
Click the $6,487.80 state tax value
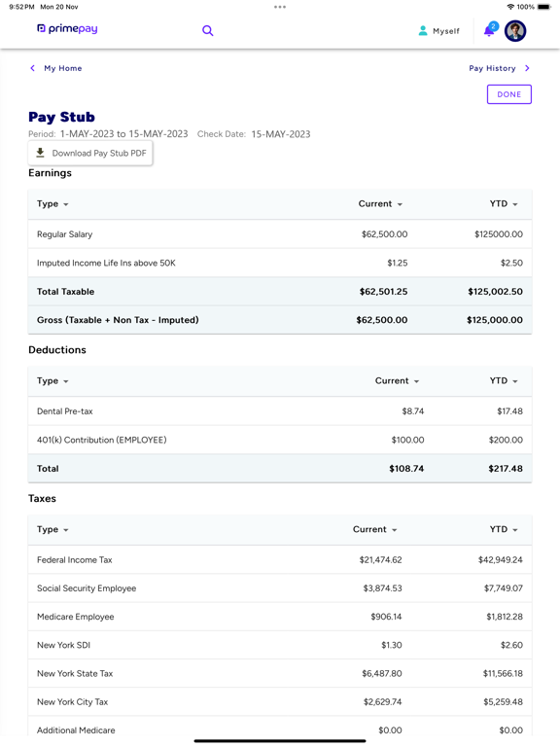click(382, 674)
